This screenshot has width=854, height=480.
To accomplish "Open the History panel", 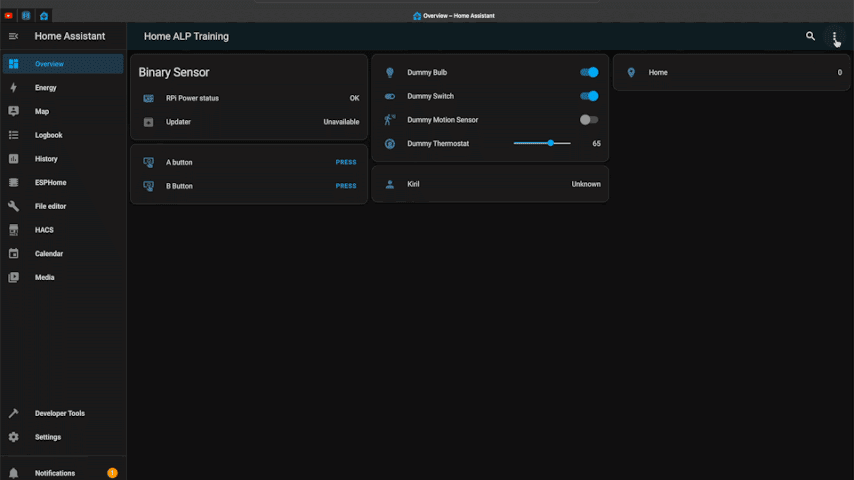I will coord(63,159).
